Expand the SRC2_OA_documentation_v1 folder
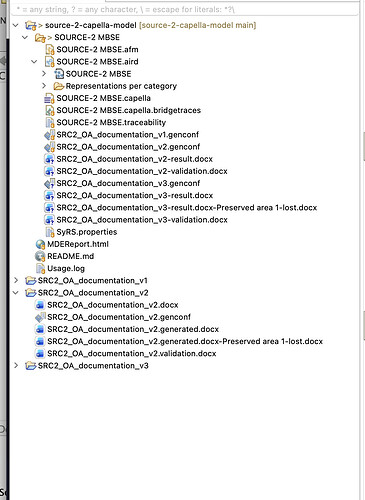Image resolution: width=365 pixels, height=500 pixels. click(16, 281)
